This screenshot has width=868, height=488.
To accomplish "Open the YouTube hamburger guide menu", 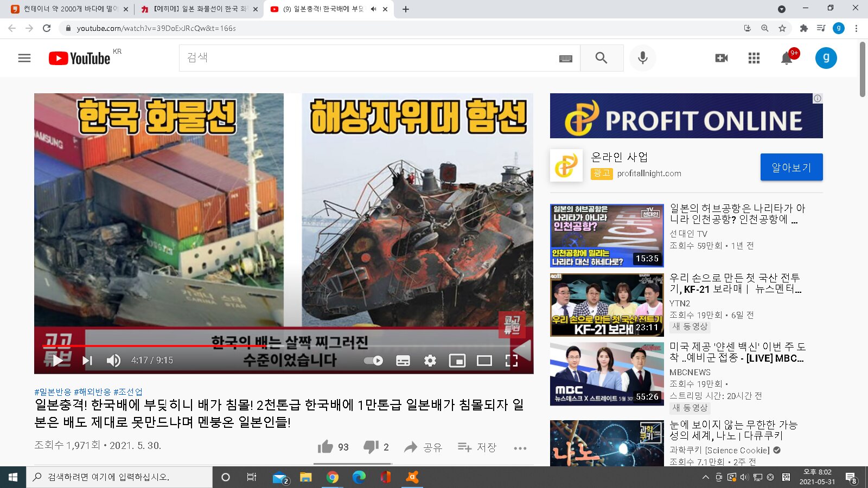I will 24,58.
